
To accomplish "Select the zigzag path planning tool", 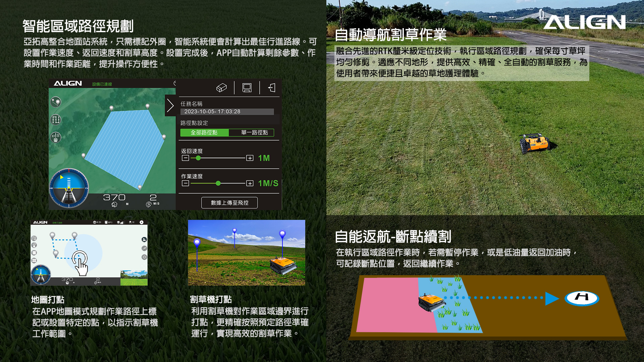I will pos(56,119).
